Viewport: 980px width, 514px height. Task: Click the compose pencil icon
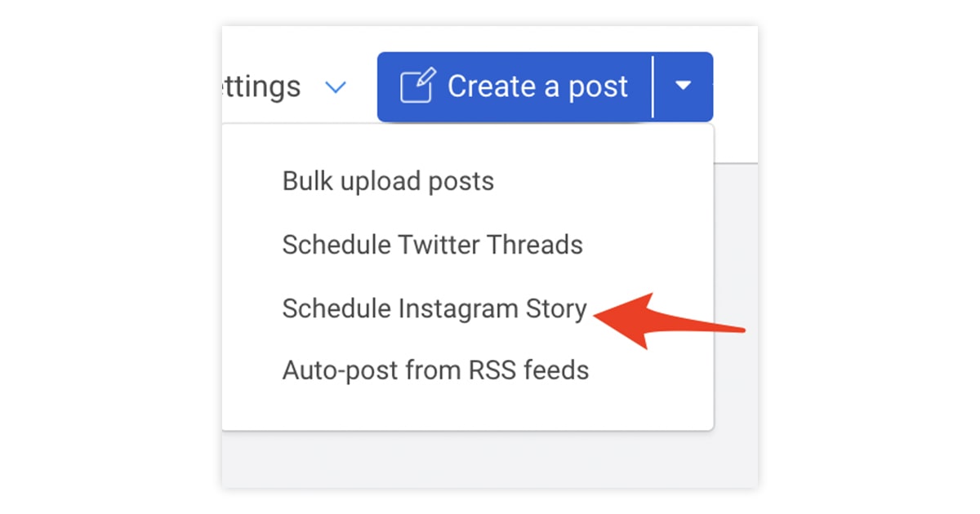417,86
